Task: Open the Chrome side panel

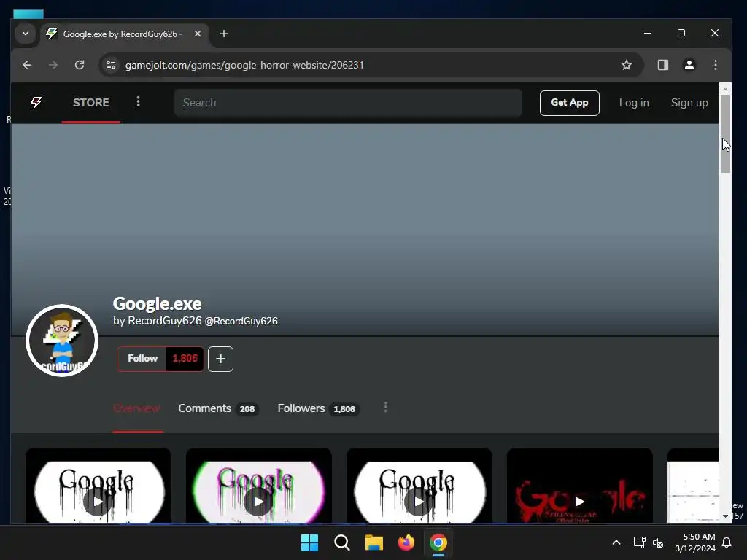Action: pyautogui.click(x=662, y=65)
